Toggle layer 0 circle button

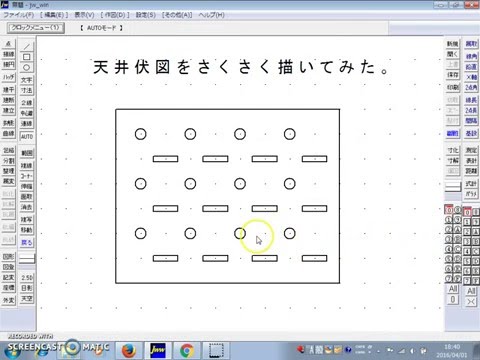point(449,210)
